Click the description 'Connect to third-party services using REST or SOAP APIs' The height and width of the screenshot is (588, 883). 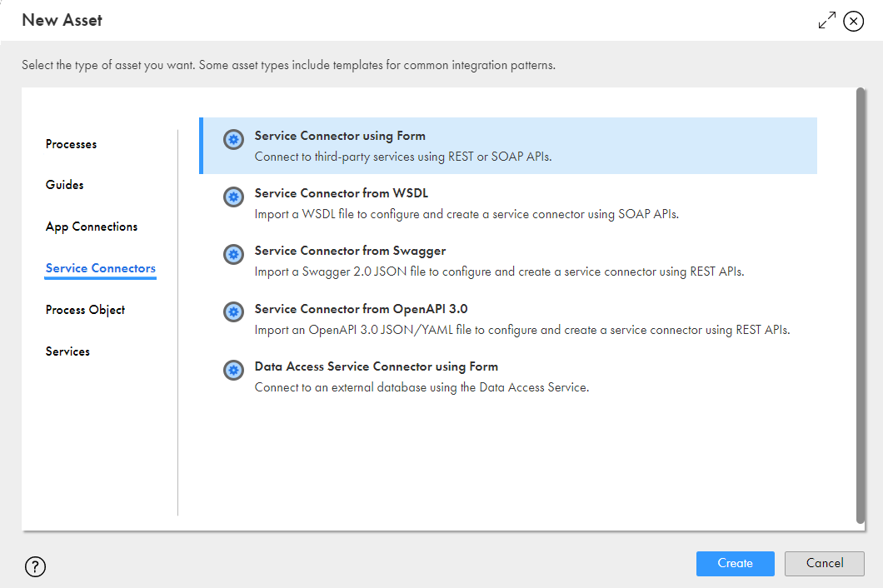coord(403,157)
